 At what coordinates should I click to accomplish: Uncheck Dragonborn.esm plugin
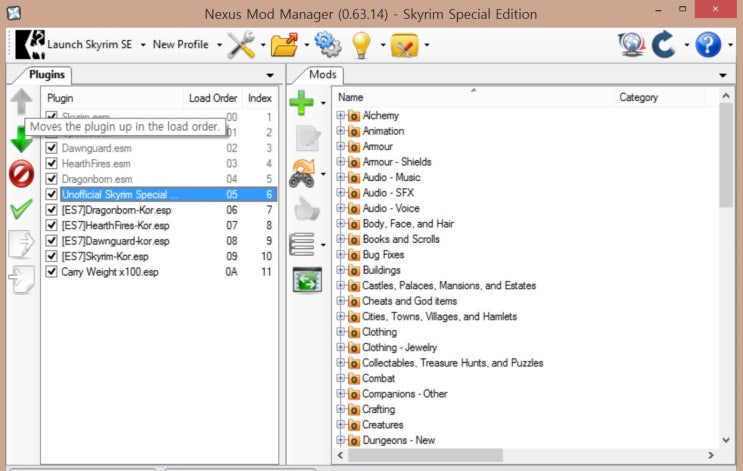click(x=52, y=179)
